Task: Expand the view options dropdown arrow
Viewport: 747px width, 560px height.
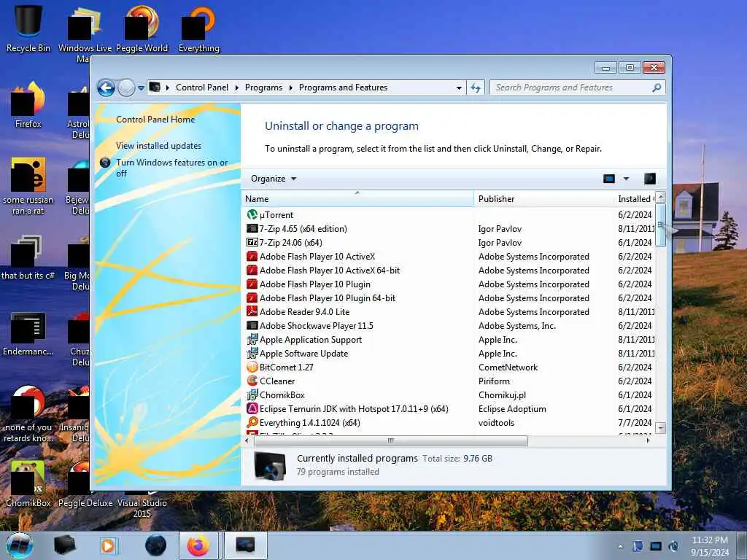Action: pyautogui.click(x=626, y=179)
